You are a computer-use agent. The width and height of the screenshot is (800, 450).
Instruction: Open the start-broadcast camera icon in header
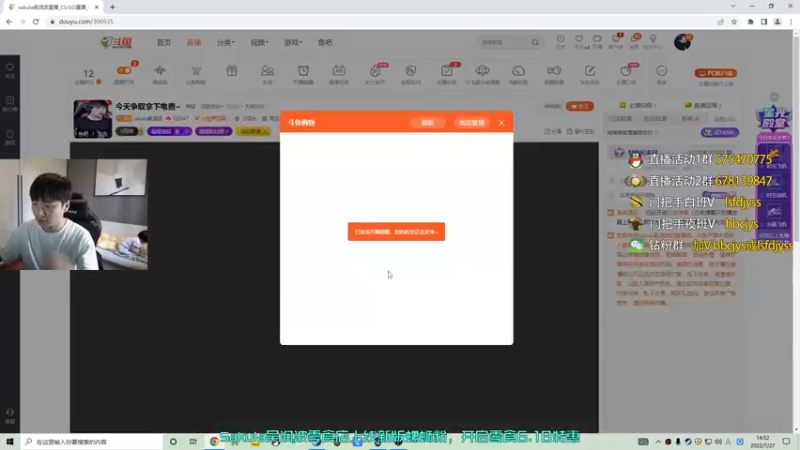click(x=597, y=41)
